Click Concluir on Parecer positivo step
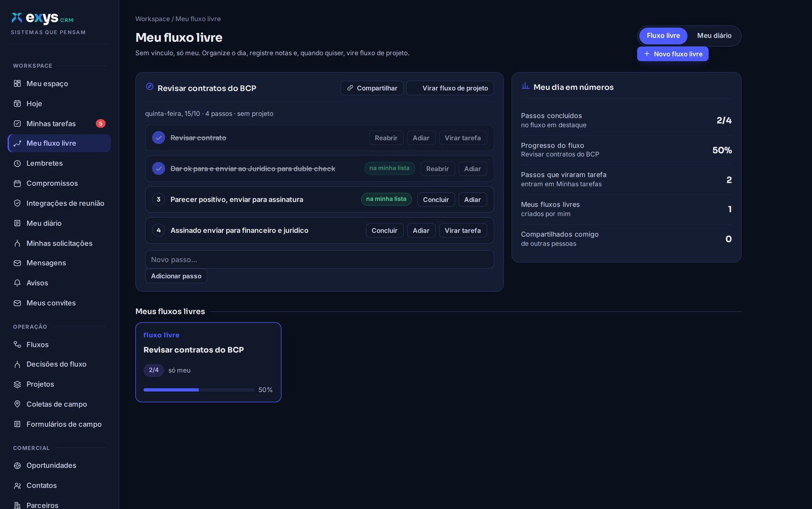This screenshot has height=509, width=812. [x=436, y=199]
